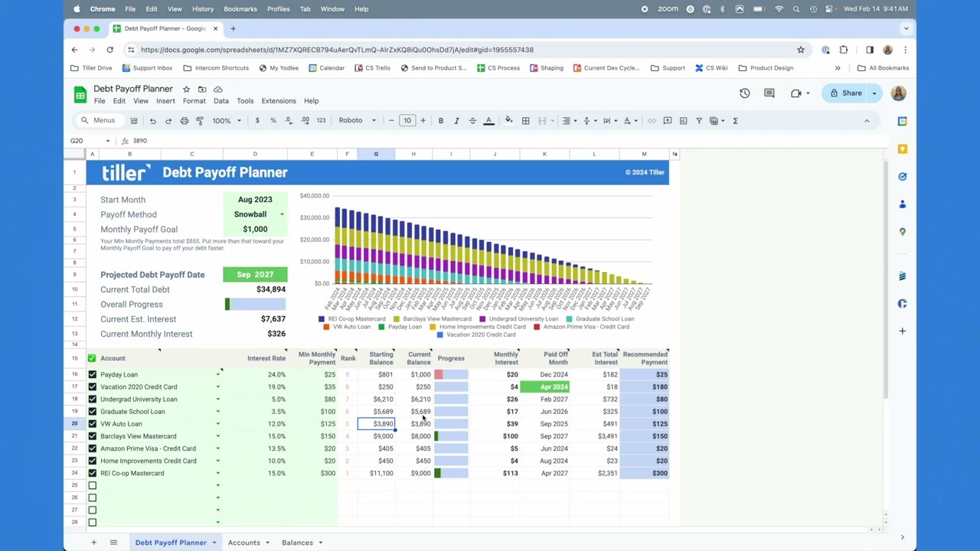Screen dimensions: 980x551
Task: Open the Share button dropdown arrow
Action: tap(874, 93)
